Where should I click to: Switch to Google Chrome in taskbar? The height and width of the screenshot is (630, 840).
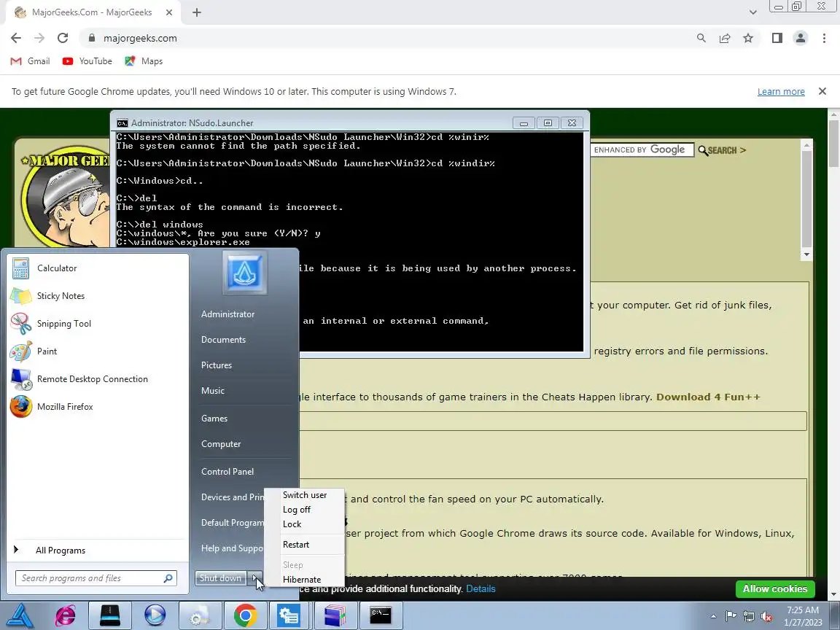coord(245,615)
